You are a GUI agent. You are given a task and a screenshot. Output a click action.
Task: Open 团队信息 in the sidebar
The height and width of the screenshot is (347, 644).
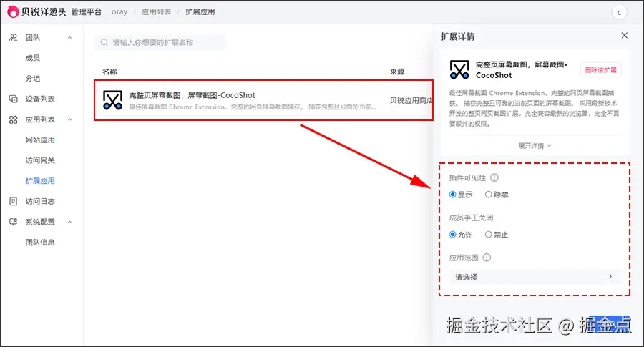point(40,243)
